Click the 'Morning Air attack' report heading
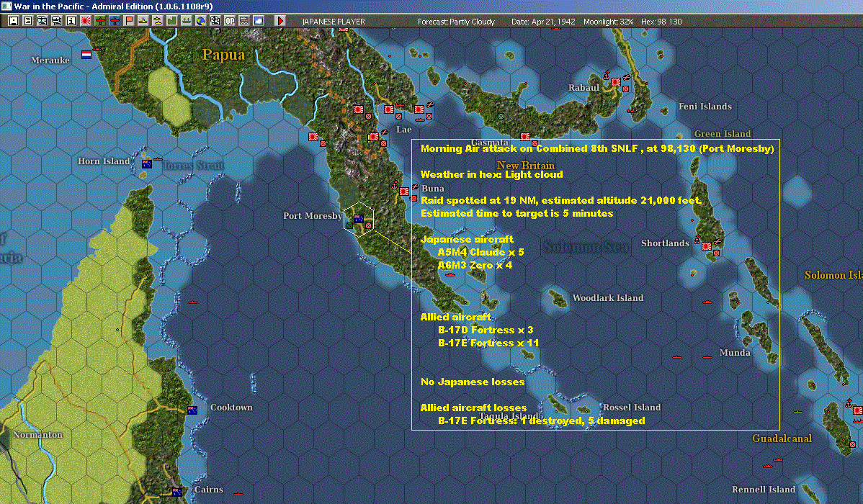The image size is (863, 504). [x=597, y=148]
